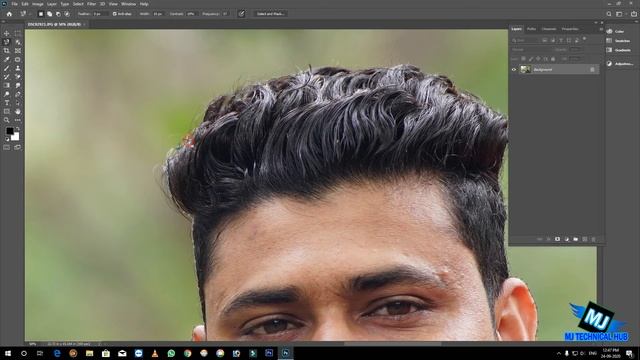Select the Move tool

[7, 33]
